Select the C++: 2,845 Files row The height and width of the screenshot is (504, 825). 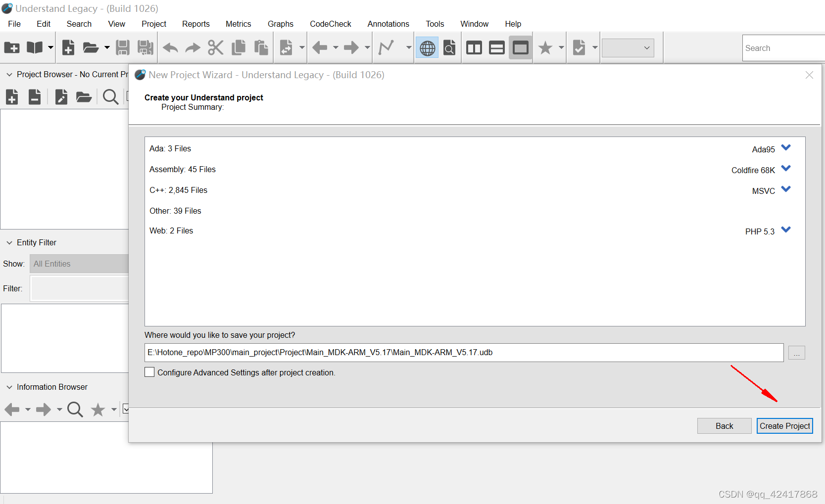pyautogui.click(x=475, y=190)
